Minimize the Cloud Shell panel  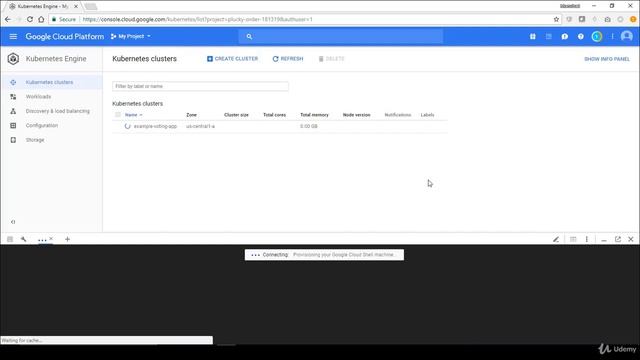click(604, 240)
